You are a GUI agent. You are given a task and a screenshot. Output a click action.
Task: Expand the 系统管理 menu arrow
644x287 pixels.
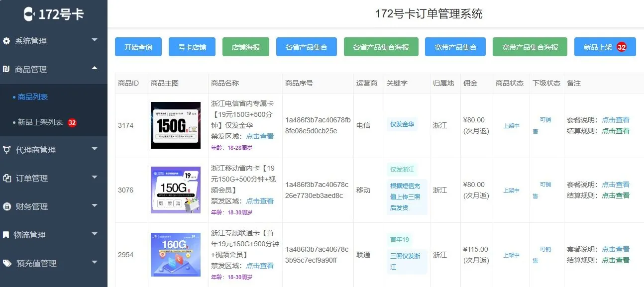[x=95, y=40]
